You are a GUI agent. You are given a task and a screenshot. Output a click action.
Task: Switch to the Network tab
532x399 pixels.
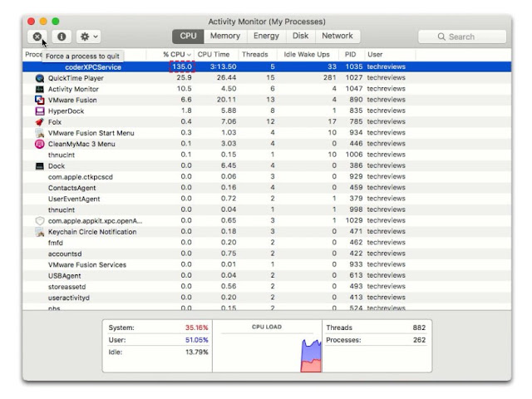click(337, 37)
